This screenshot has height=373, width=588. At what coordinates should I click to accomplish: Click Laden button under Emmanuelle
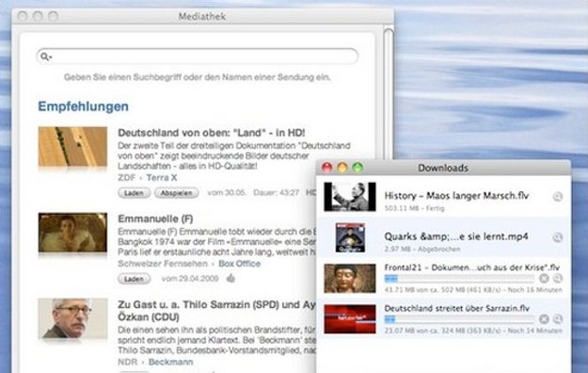coord(135,279)
